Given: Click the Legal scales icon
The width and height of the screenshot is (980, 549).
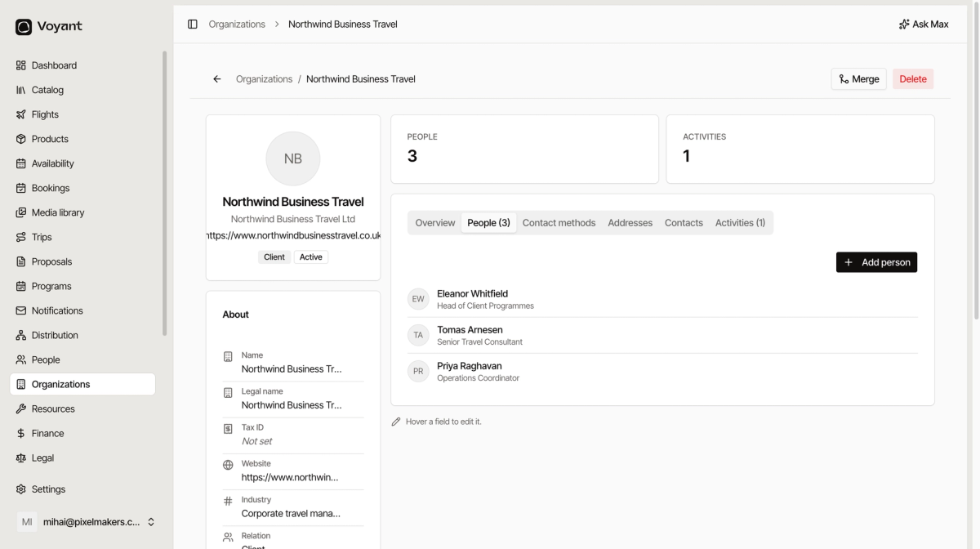Looking at the screenshot, I should click(x=21, y=457).
